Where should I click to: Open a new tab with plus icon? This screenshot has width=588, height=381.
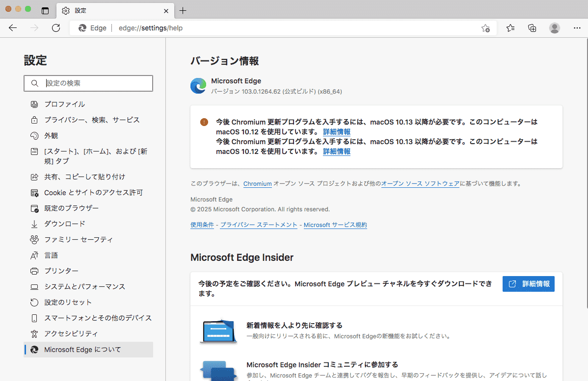coord(183,10)
